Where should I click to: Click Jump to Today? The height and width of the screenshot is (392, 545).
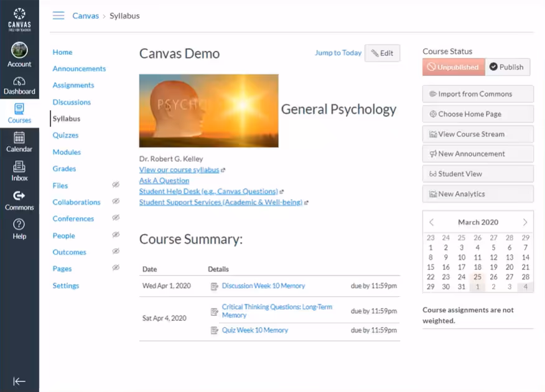coord(338,53)
